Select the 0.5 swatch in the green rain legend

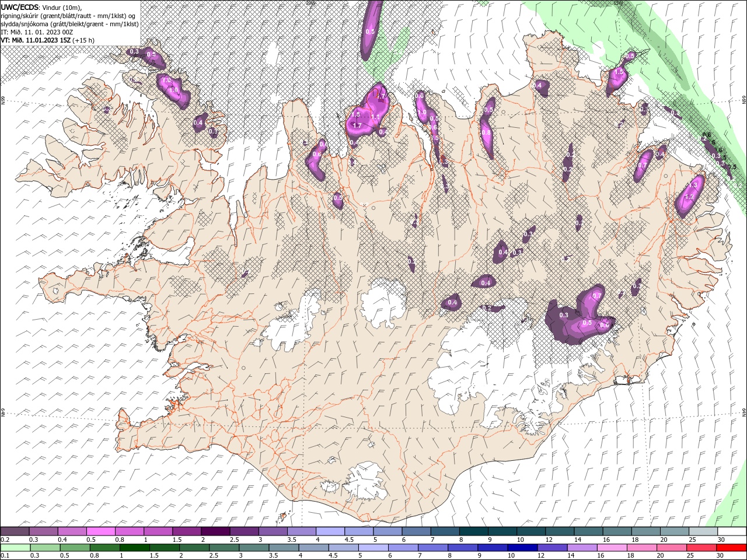tap(75, 548)
